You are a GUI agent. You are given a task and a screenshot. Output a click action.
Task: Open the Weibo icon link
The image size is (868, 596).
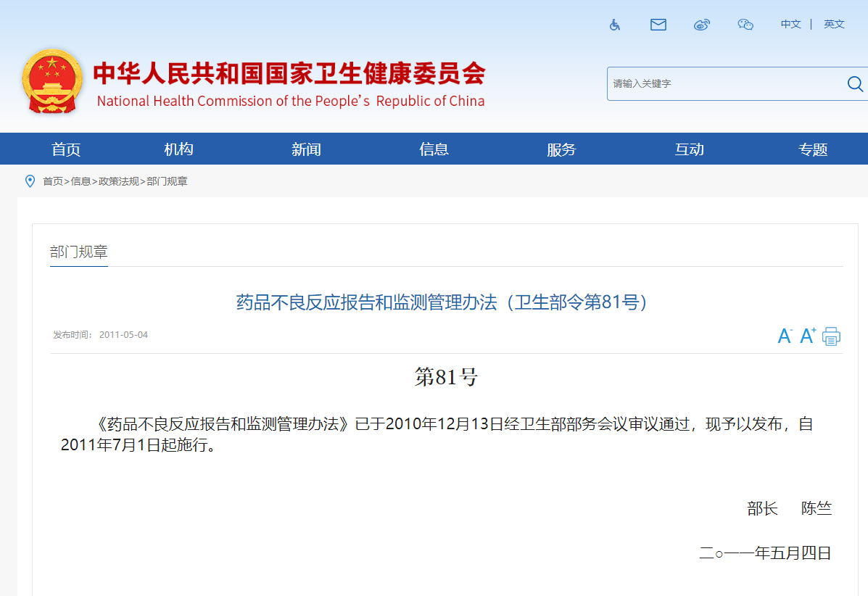[702, 25]
